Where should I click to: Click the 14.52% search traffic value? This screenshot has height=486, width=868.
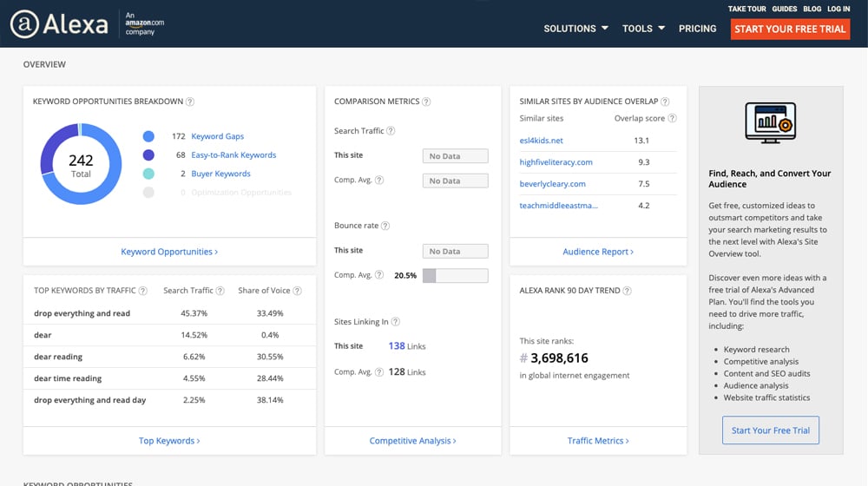(x=194, y=335)
